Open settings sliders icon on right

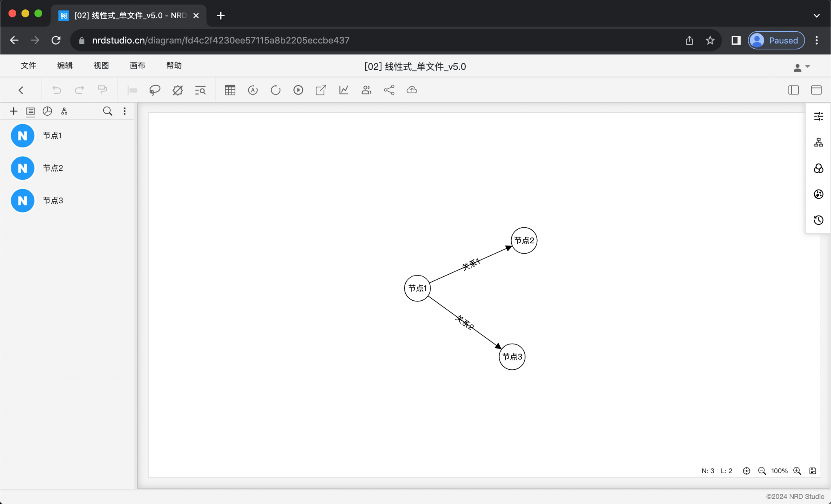point(818,116)
